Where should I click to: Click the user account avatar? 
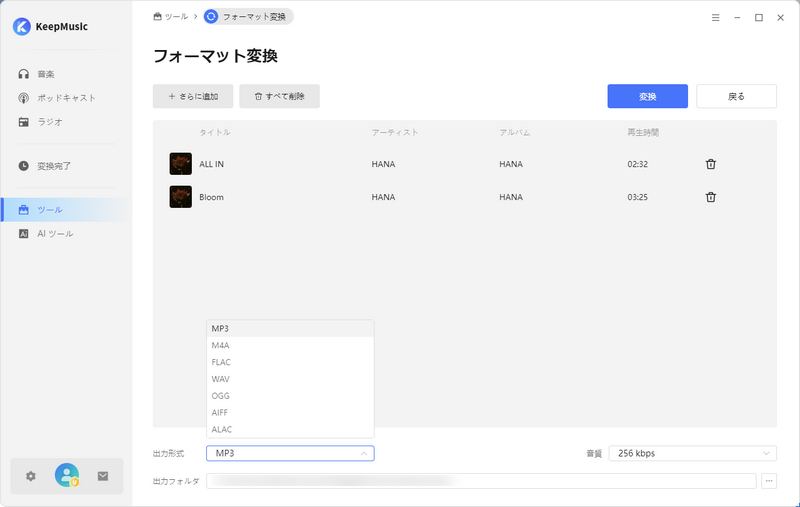[x=67, y=475]
